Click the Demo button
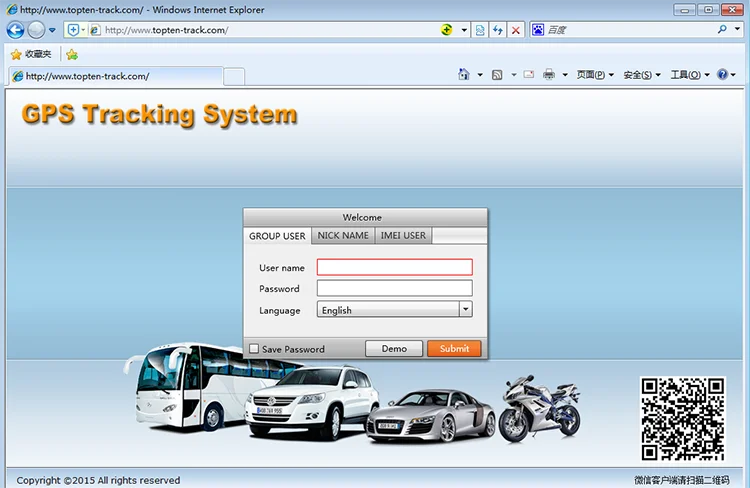The height and width of the screenshot is (488, 750). (394, 349)
